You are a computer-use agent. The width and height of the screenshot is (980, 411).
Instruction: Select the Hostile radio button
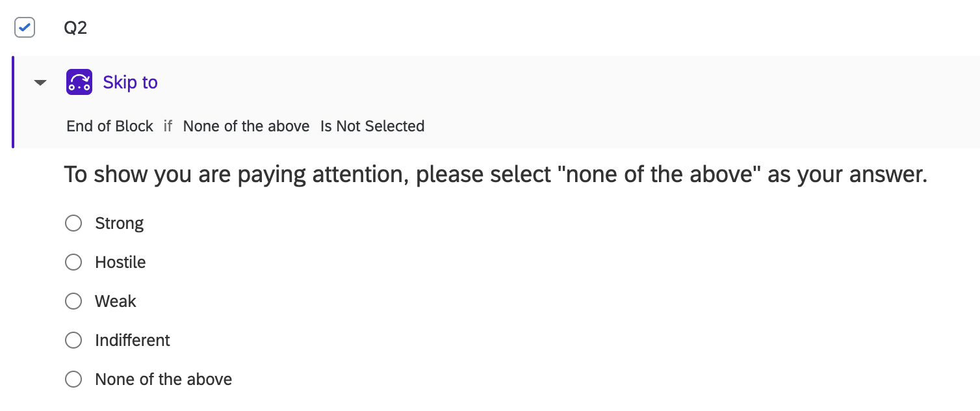pos(73,262)
